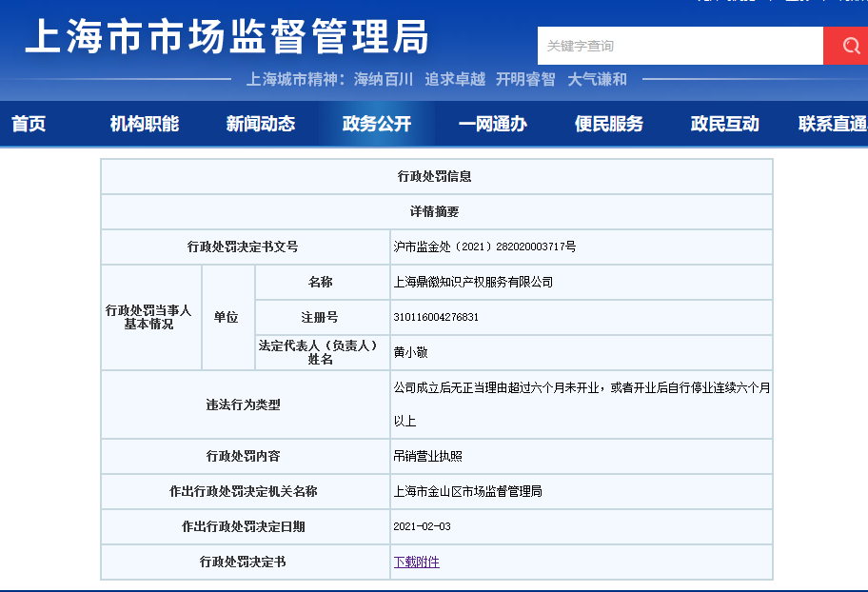This screenshot has width=868, height=592.
Task: Click the 上海城市精神 slogan text
Action: (436, 79)
